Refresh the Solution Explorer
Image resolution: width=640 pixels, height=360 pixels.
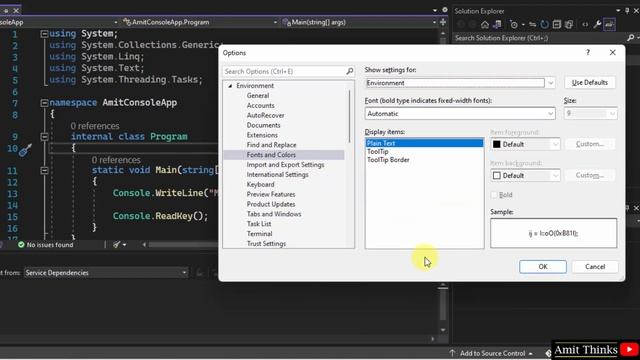coord(544,24)
